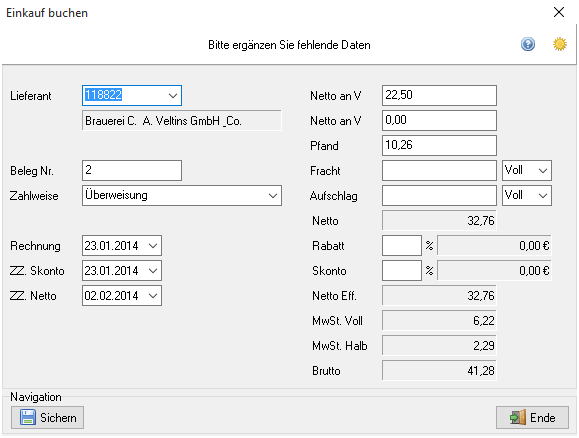
Task: Click the first Netto an V field
Action: tap(439, 95)
